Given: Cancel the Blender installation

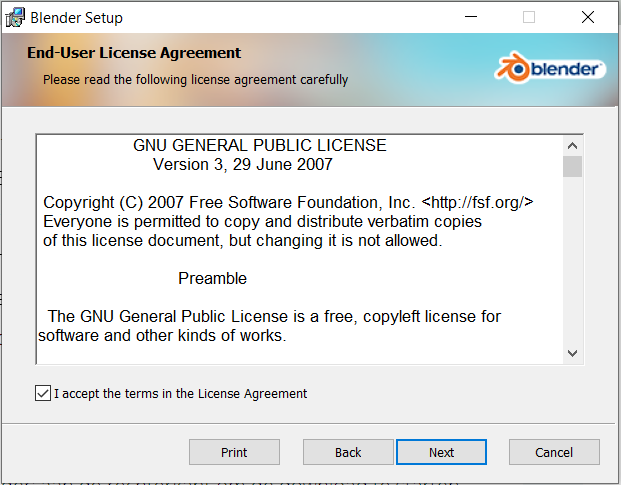Looking at the screenshot, I should tap(554, 452).
